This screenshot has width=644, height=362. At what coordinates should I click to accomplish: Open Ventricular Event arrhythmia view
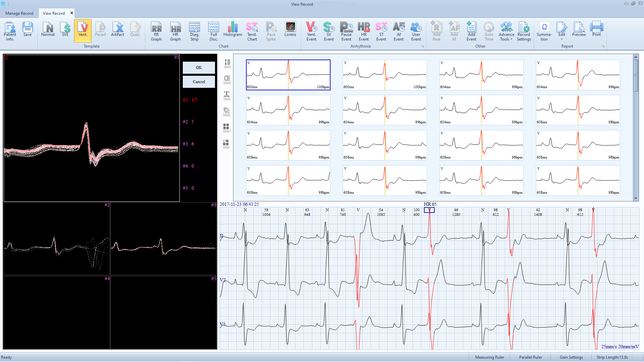click(x=311, y=31)
